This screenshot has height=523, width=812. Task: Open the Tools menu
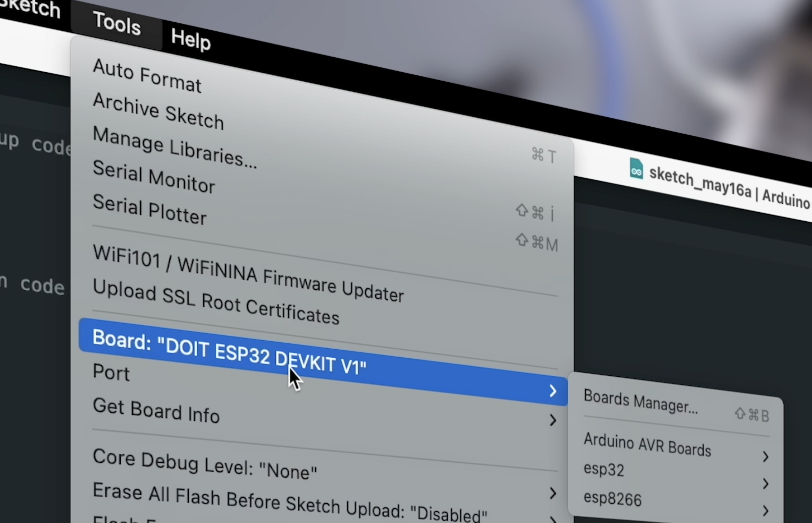pyautogui.click(x=117, y=23)
